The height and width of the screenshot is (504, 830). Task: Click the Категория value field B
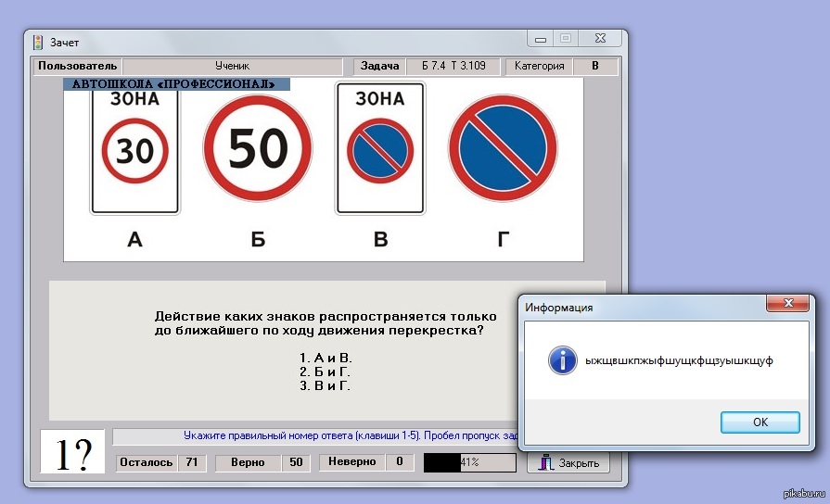coord(594,66)
